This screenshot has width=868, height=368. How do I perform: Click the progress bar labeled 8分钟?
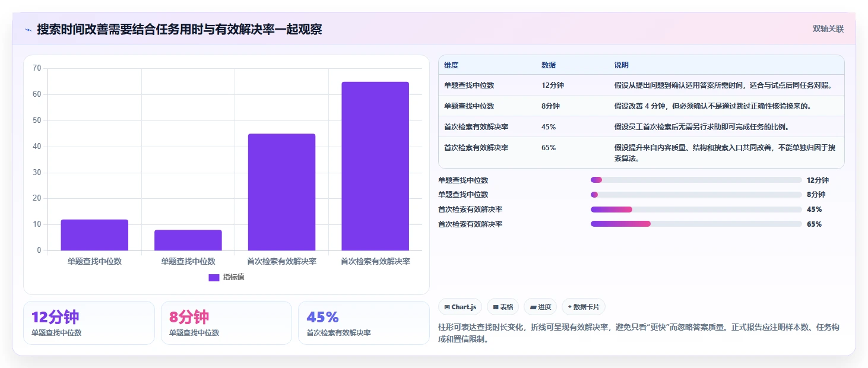click(x=696, y=195)
